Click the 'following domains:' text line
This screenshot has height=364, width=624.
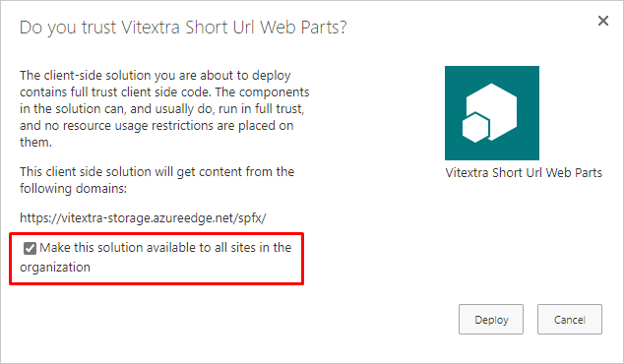[73, 188]
